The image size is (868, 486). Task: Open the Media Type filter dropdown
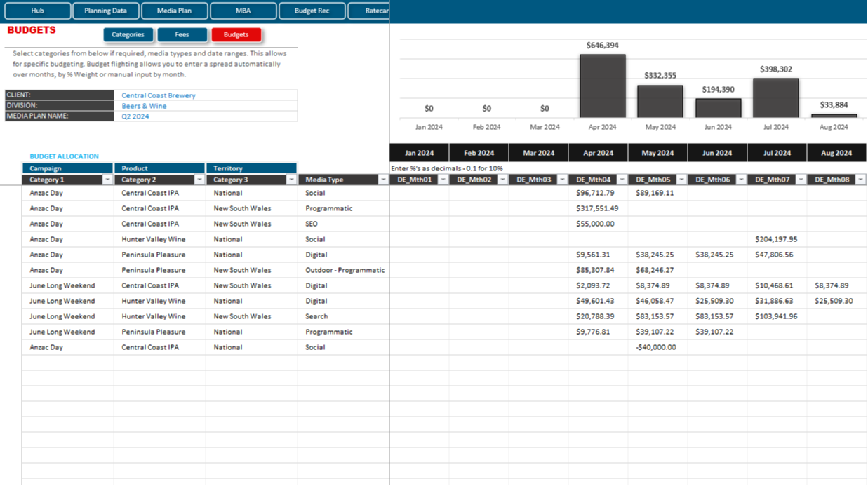click(x=383, y=180)
